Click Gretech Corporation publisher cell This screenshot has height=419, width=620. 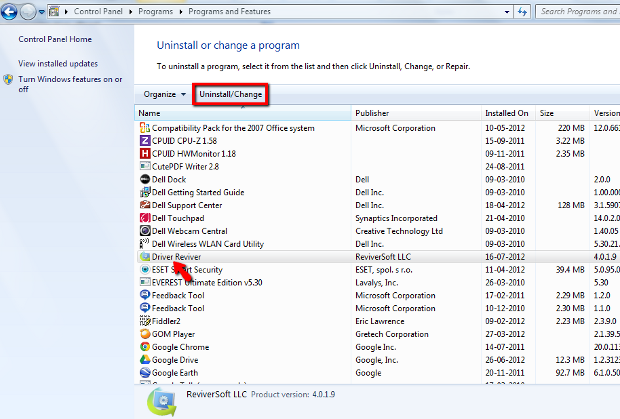point(392,334)
